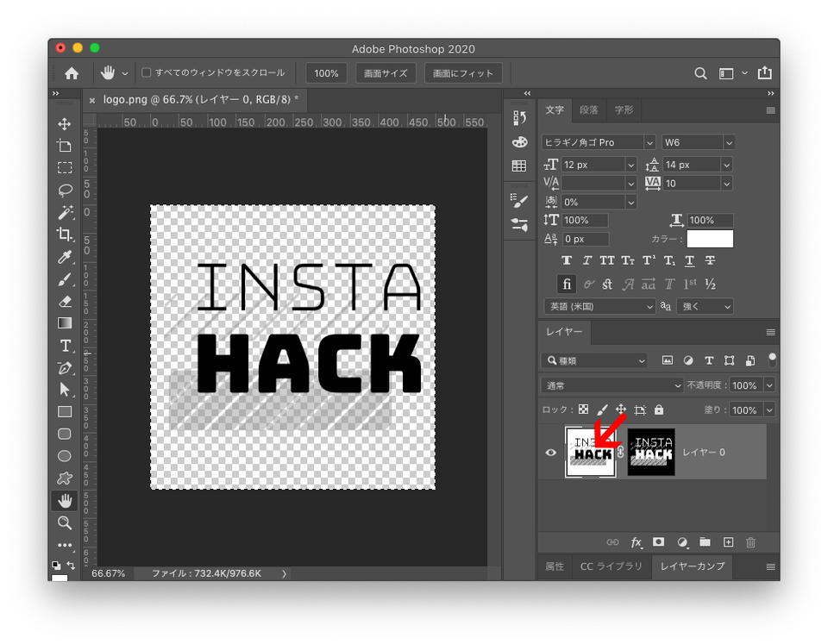Select the Eyedropper tool

(x=65, y=257)
